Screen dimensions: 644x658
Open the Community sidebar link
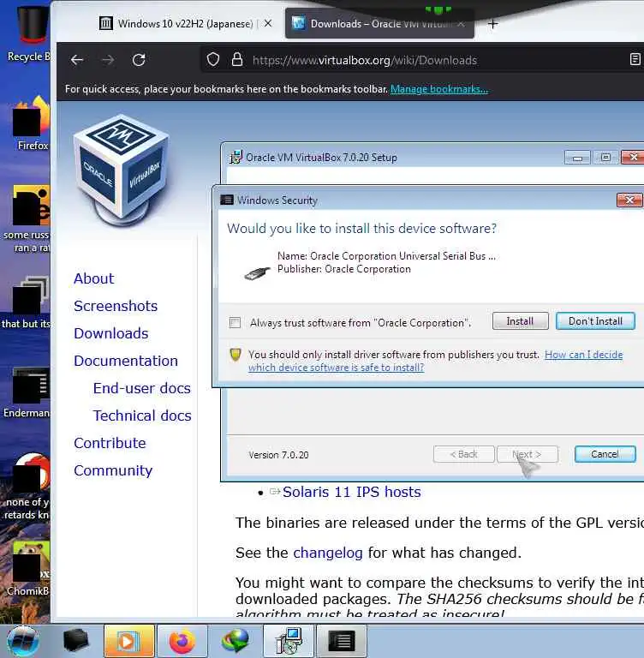click(x=113, y=470)
